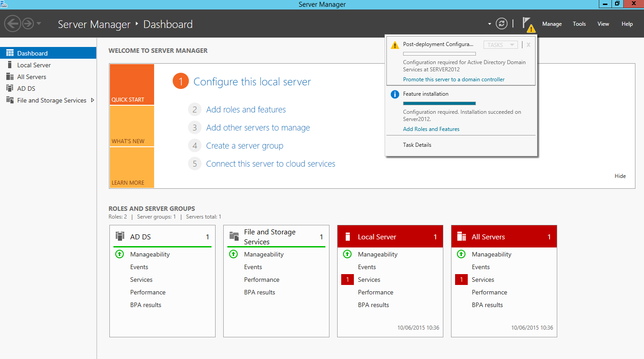Open the Manage menu
644x359 pixels.
pos(552,24)
